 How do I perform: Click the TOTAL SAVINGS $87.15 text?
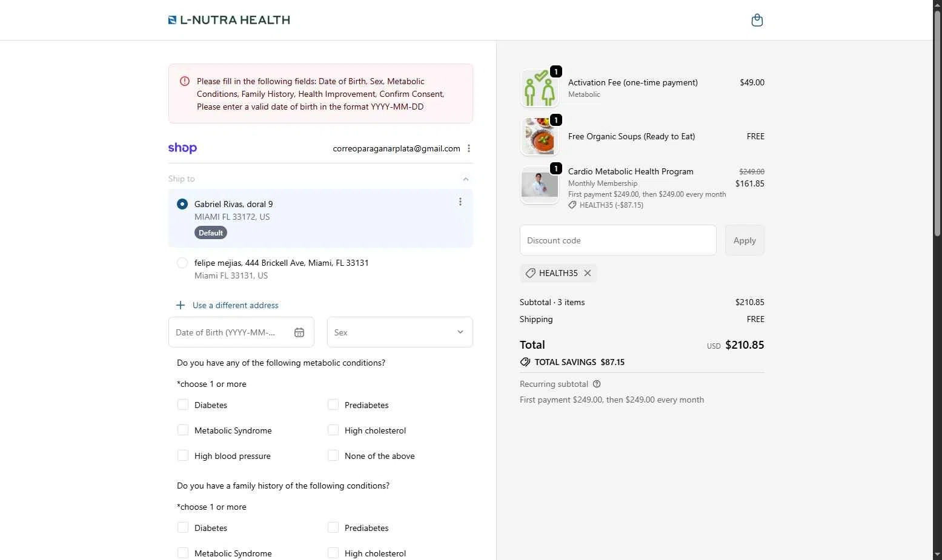click(x=580, y=362)
